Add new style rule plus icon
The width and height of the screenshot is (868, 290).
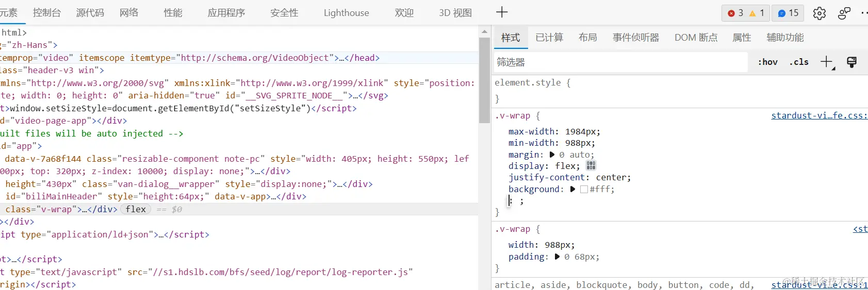pyautogui.click(x=827, y=62)
